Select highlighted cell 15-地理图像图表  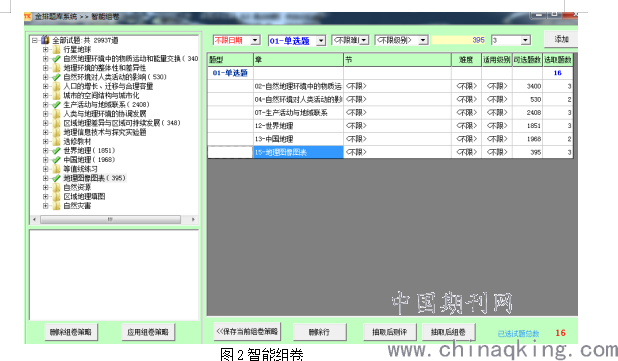point(298,152)
